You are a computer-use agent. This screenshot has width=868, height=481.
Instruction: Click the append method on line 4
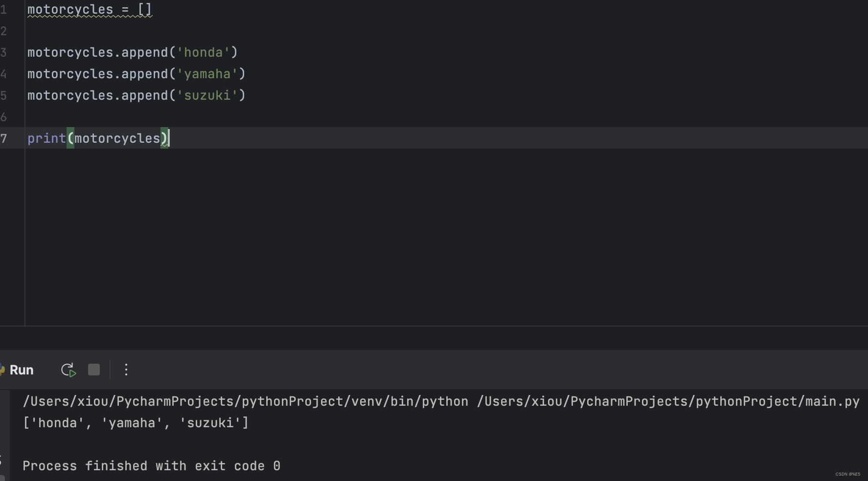pos(145,74)
